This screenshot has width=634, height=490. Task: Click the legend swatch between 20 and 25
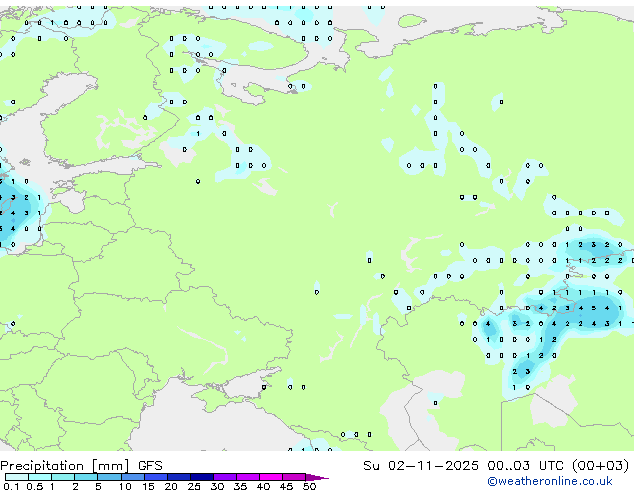179,477
